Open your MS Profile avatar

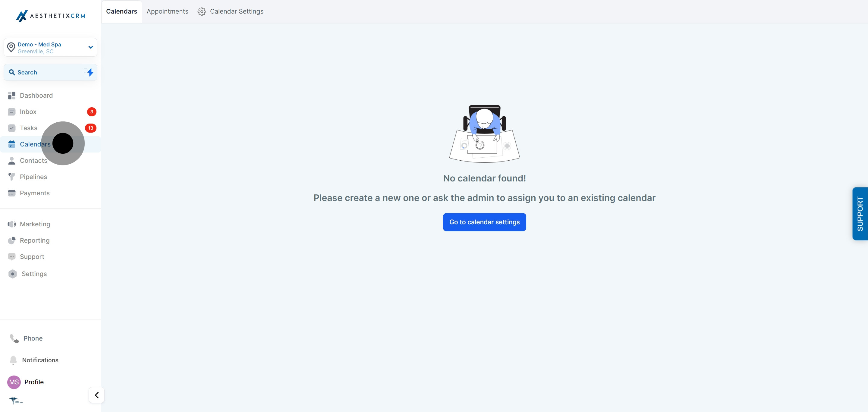click(x=14, y=382)
